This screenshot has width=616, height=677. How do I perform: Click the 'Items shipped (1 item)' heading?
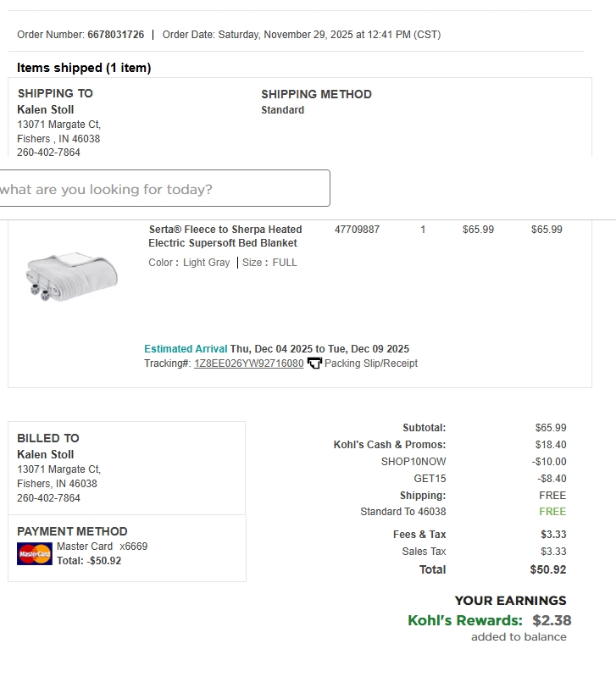[84, 68]
